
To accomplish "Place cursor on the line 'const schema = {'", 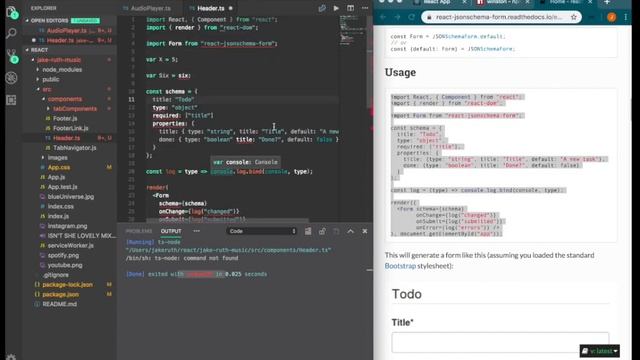I will [172, 91].
